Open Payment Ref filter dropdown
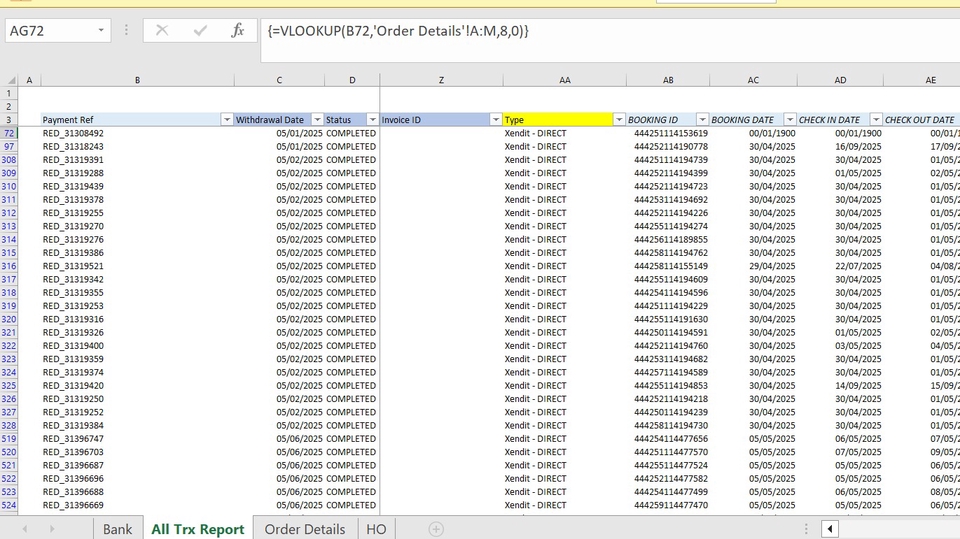Screen dimensions: 960x539 tap(227, 120)
